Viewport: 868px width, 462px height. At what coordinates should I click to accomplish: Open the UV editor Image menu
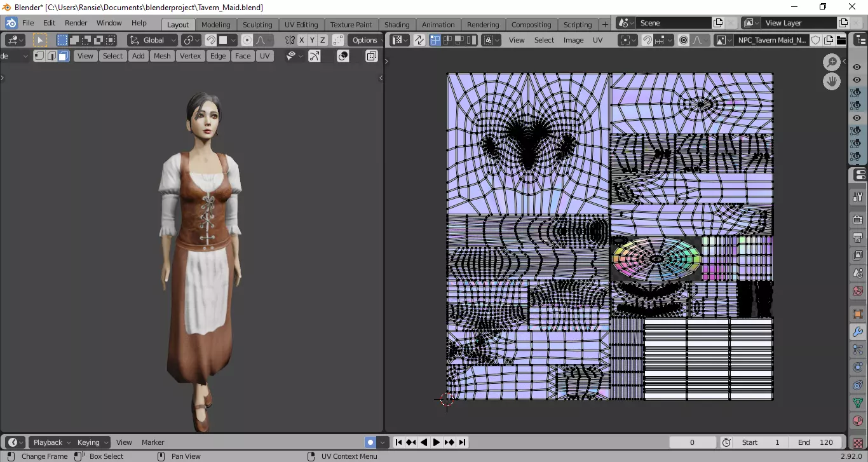coord(573,40)
